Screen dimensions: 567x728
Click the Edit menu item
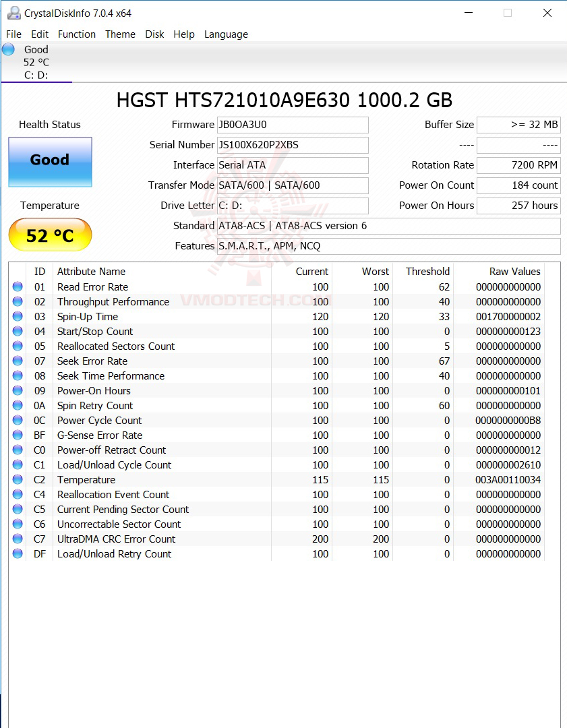pyautogui.click(x=40, y=34)
